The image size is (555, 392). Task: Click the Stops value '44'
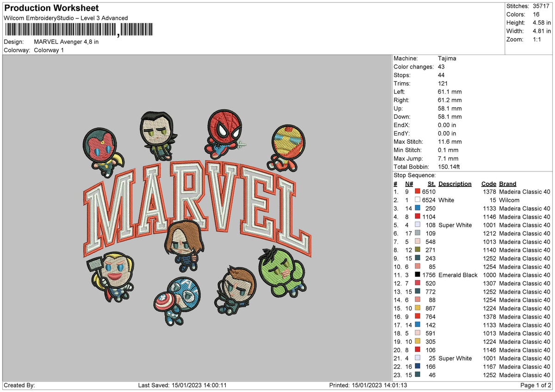point(442,75)
